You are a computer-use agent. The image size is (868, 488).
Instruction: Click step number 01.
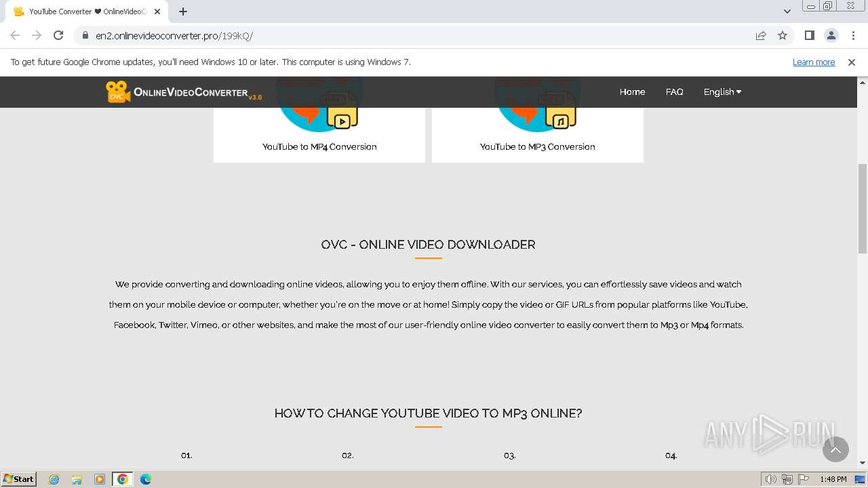(x=186, y=455)
